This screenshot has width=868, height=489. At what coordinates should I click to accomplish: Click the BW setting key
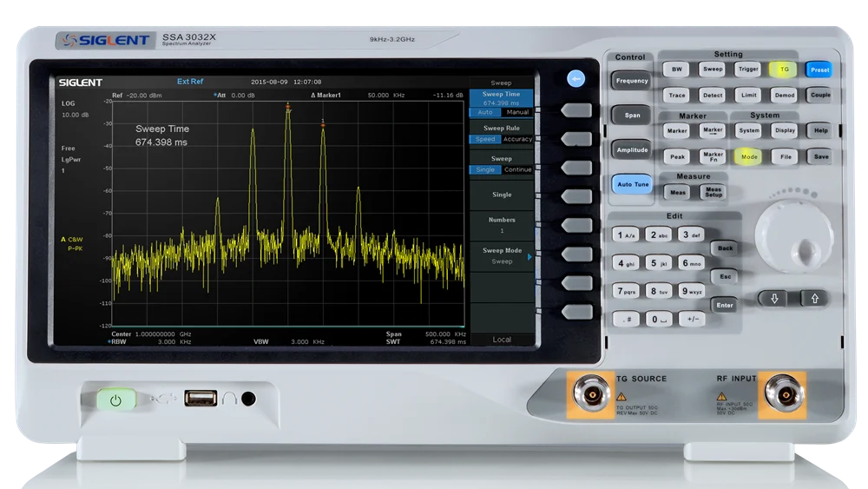pyautogui.click(x=677, y=69)
